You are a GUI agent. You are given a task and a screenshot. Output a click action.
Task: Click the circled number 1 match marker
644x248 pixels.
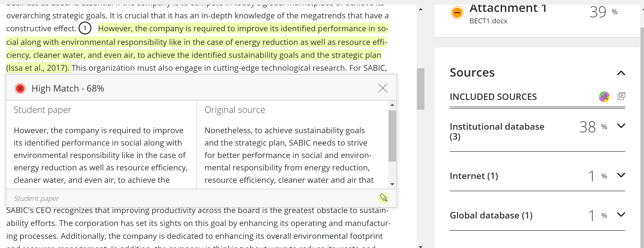click(x=85, y=28)
